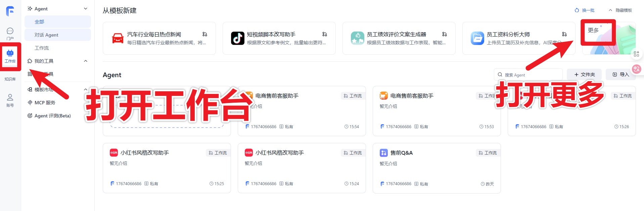
Task: Click the TikTok icon of 短视频脚本改写助手
Action: pyautogui.click(x=238, y=38)
